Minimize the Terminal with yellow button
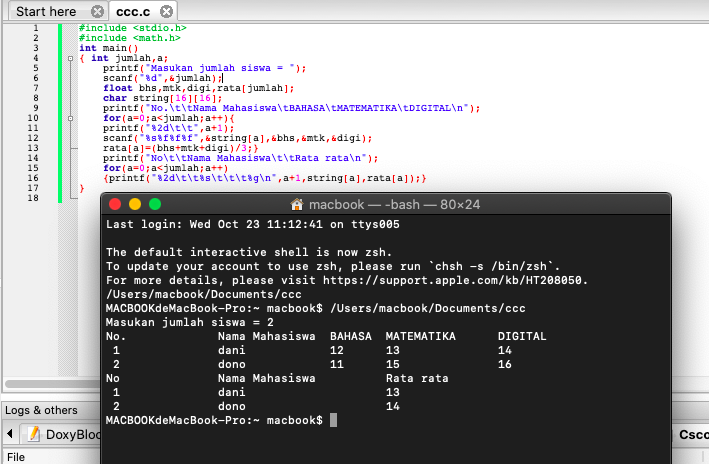This screenshot has width=709, height=464. (x=135, y=204)
